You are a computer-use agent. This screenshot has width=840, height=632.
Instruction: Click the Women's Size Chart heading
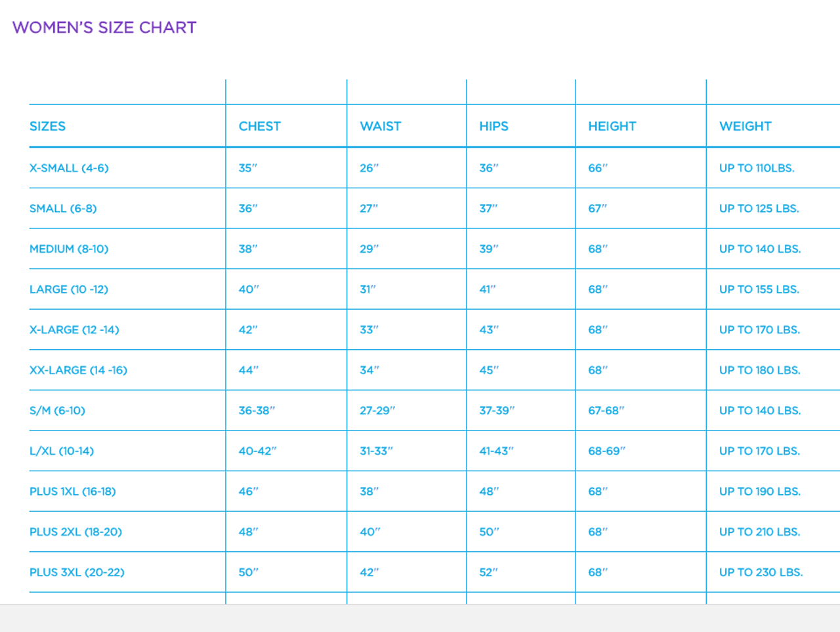point(104,28)
